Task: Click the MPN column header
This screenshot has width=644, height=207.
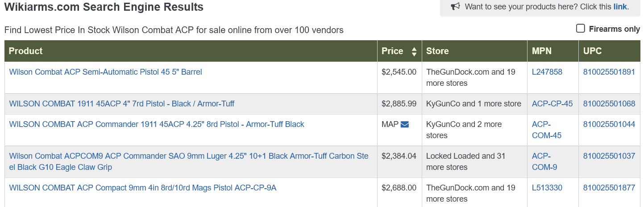Action: tap(542, 51)
